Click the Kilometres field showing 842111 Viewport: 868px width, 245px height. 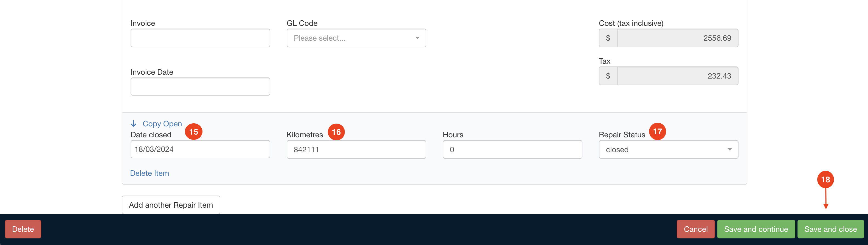point(356,149)
